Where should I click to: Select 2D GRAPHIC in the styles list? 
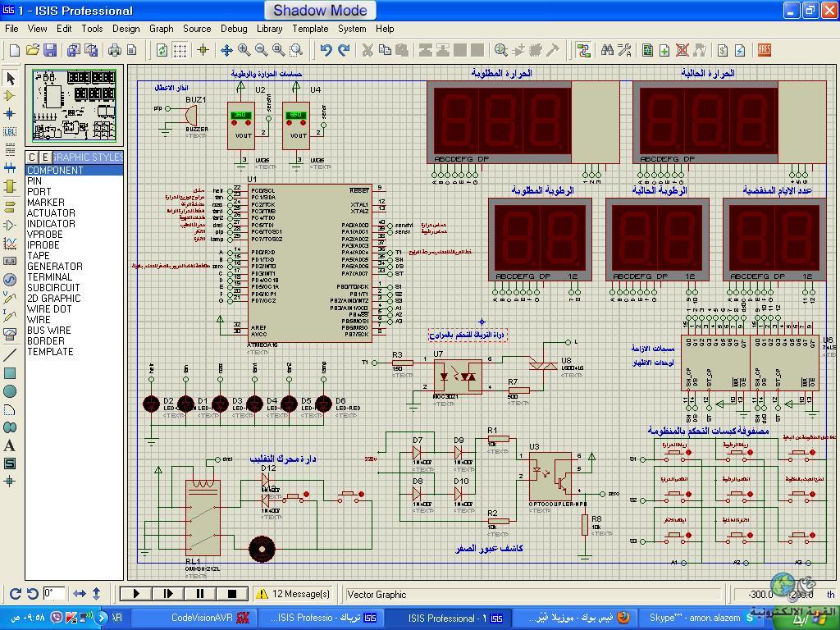click(75, 299)
